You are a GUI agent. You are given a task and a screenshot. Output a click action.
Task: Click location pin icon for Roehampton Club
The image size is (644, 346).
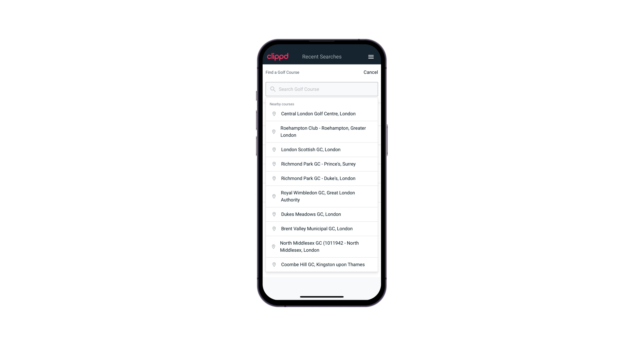pyautogui.click(x=273, y=132)
